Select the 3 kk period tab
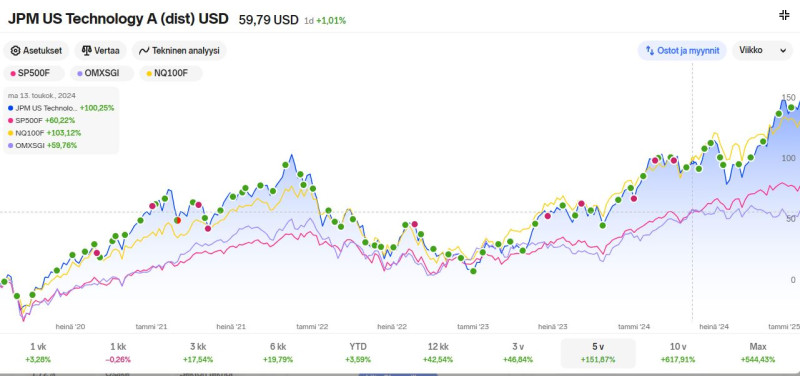Image resolution: width=800 pixels, height=376 pixels. pos(198,353)
